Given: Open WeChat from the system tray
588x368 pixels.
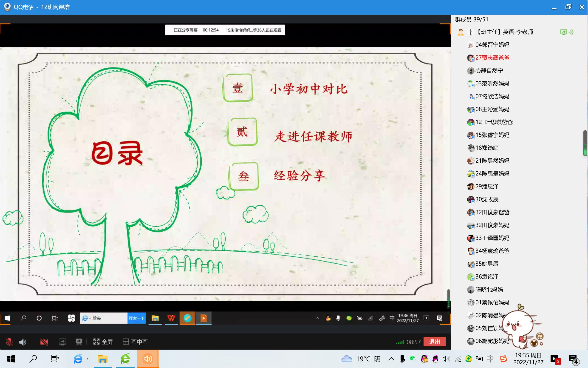Looking at the screenshot, I should tap(413, 359).
